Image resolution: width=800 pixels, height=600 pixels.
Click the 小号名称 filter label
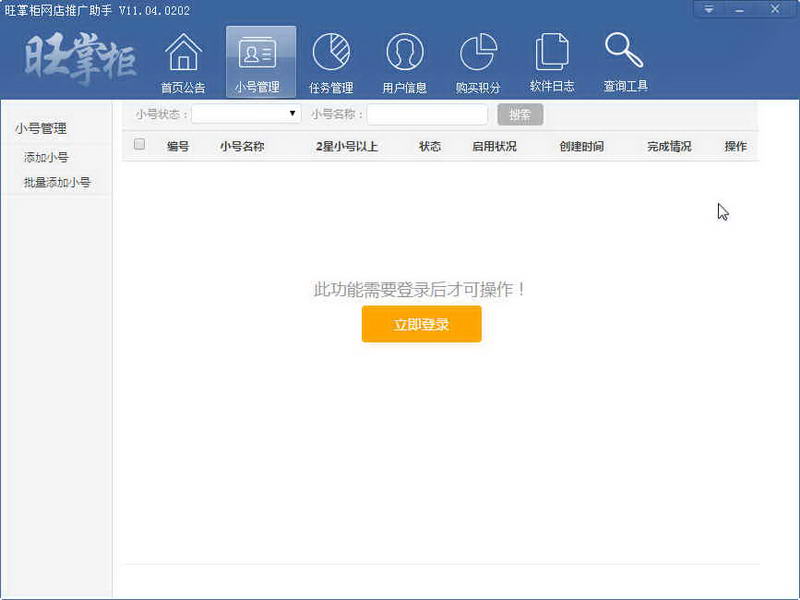(x=337, y=114)
